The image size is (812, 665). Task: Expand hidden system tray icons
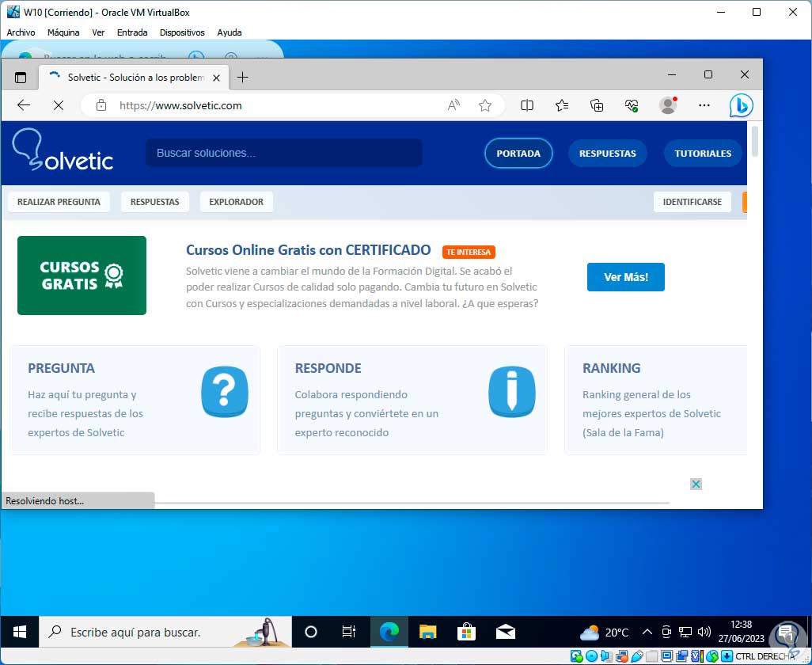coord(647,632)
